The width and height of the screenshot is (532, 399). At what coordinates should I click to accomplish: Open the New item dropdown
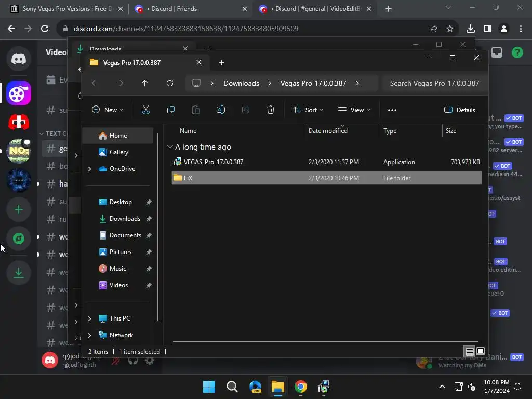pyautogui.click(x=108, y=110)
